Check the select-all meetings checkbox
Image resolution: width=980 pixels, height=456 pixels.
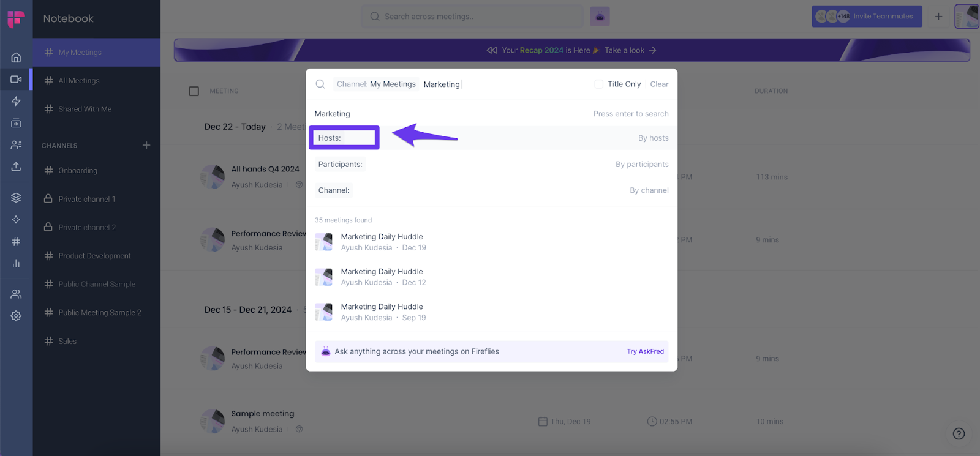point(194,91)
